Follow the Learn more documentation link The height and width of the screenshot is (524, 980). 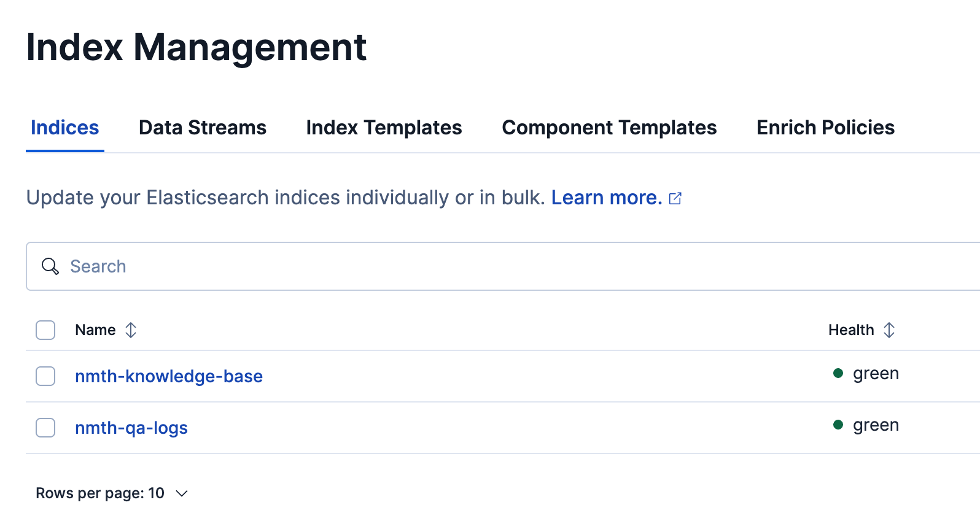tap(606, 198)
